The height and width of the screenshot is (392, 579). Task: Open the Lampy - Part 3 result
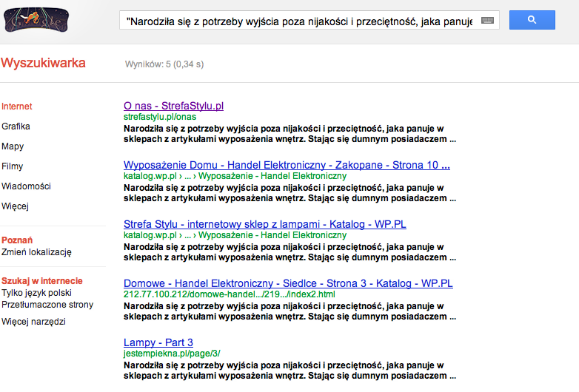pos(158,342)
